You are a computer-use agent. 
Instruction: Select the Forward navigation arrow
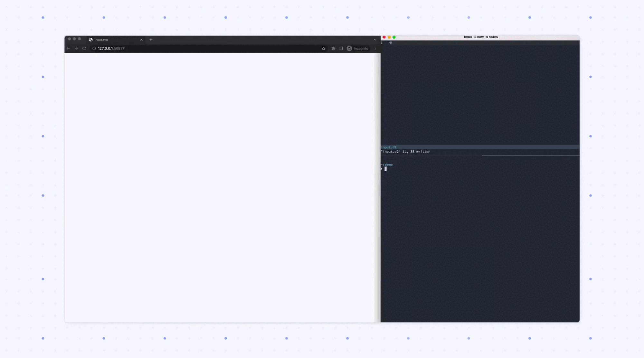tap(76, 48)
